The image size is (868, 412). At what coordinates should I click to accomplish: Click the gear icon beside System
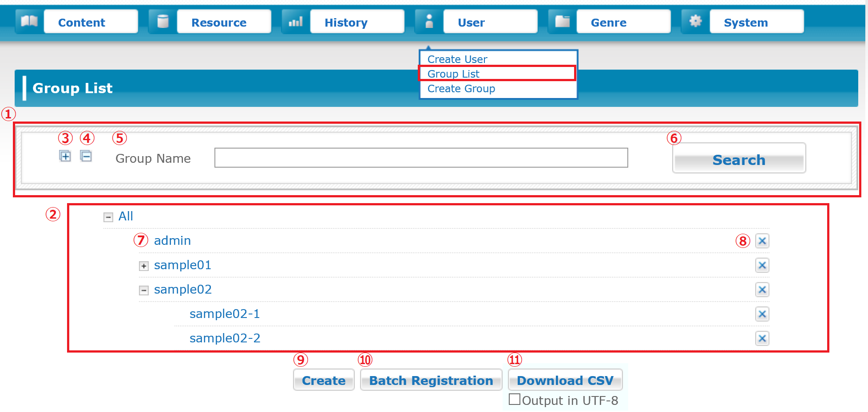click(695, 21)
